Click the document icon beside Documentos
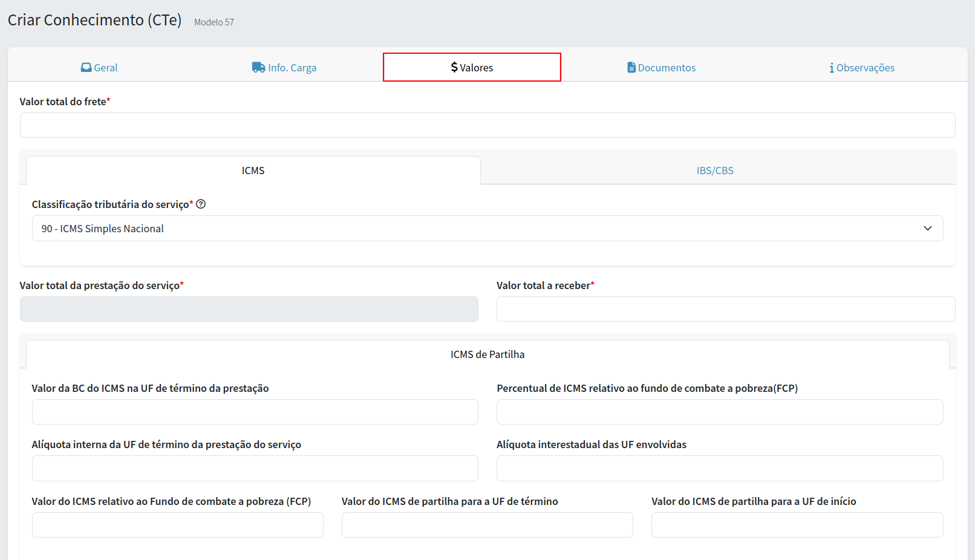This screenshot has width=975, height=560. pos(631,68)
